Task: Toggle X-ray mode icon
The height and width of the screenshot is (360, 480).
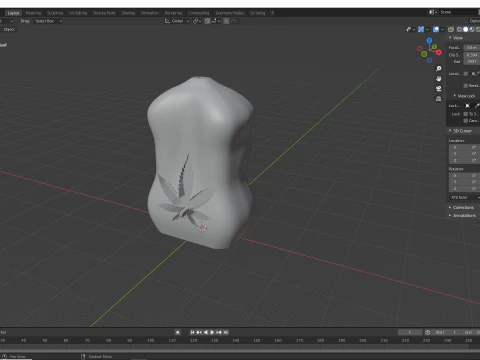Action: point(451,29)
